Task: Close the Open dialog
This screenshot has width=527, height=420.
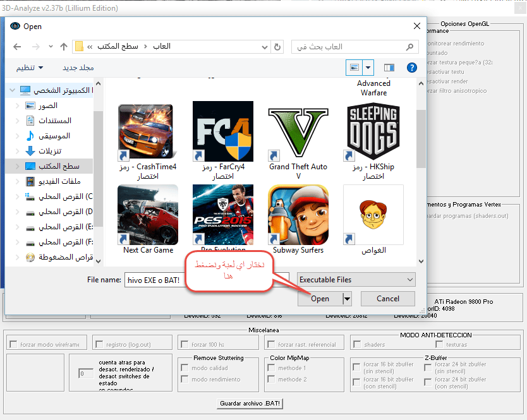Action: tap(417, 26)
